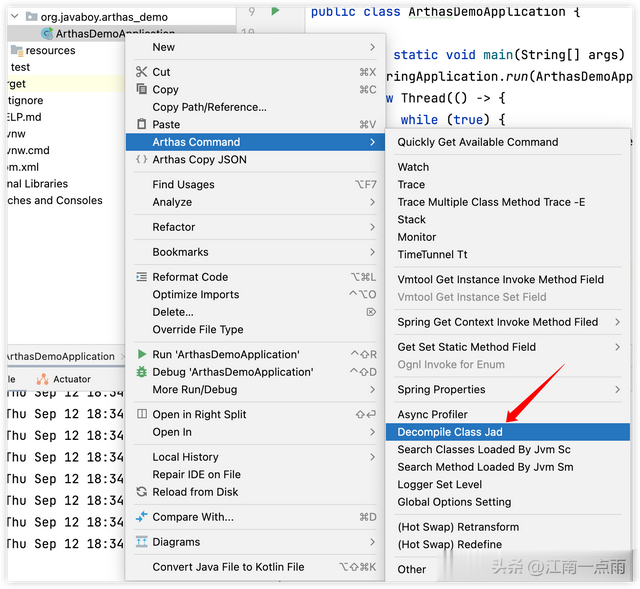Expand Get Set Static Method Field arrow
Image resolution: width=640 pixels, height=589 pixels.
point(618,347)
